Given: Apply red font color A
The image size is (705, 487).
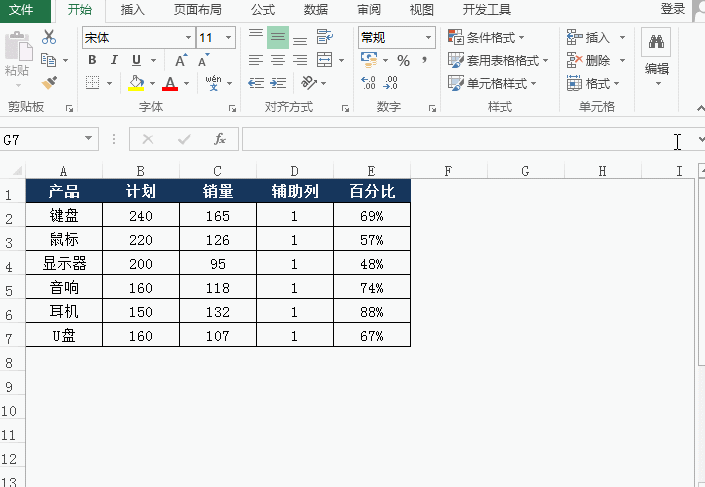Looking at the screenshot, I should coord(170,83).
